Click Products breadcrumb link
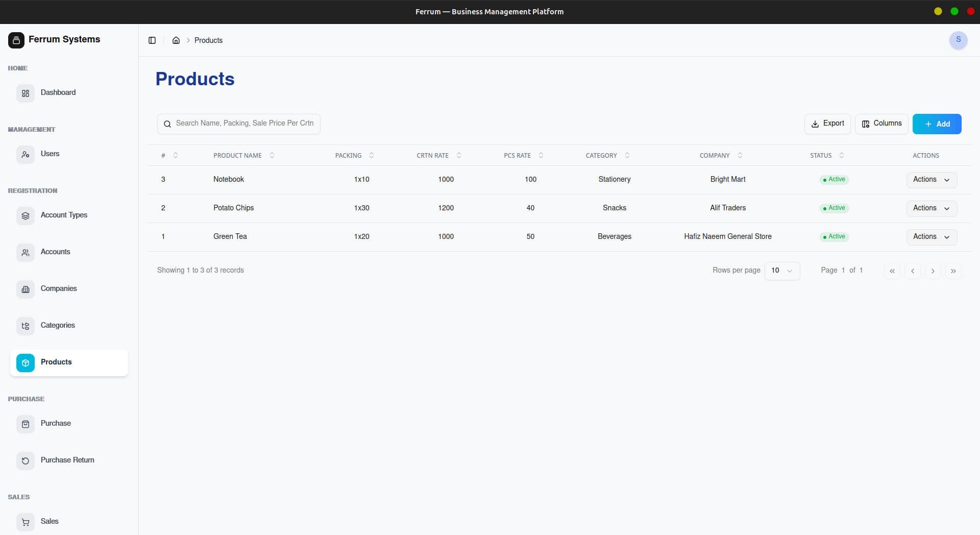Image resolution: width=980 pixels, height=535 pixels. pyautogui.click(x=208, y=40)
